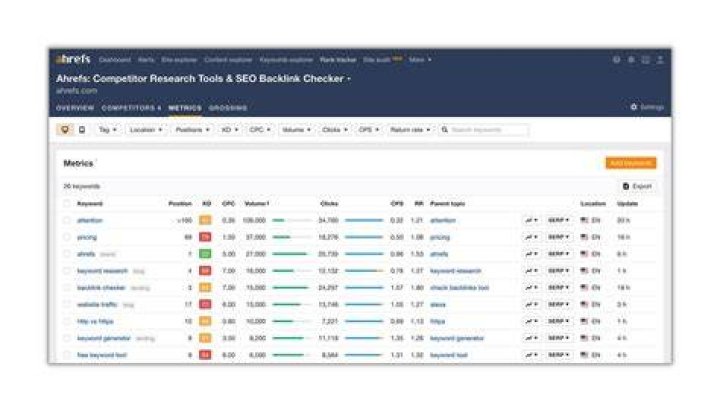Open the Positions filter dropdown

pos(192,130)
